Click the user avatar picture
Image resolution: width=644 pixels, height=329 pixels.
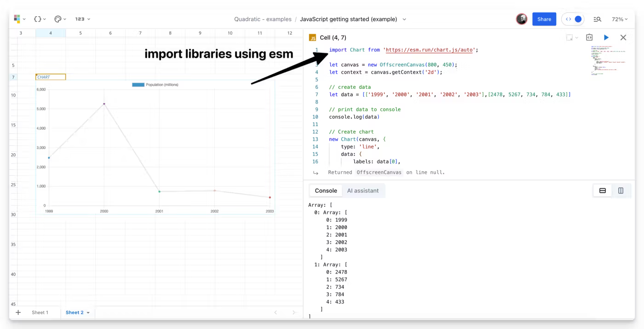click(522, 19)
